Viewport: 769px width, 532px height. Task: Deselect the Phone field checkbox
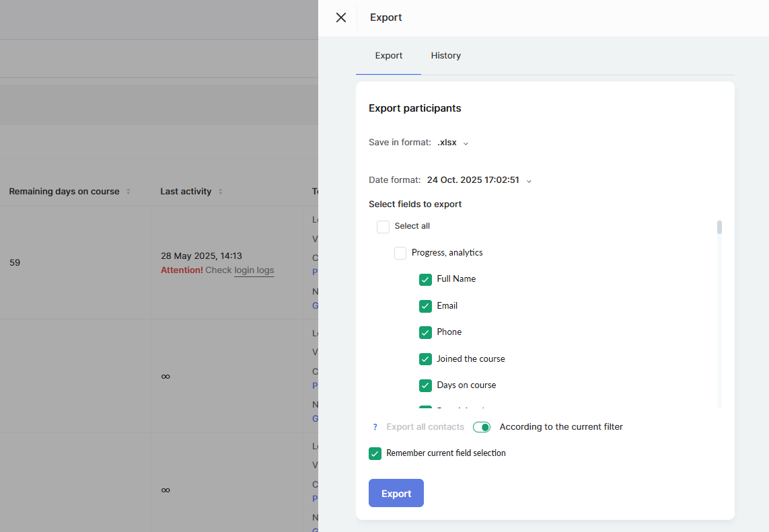(425, 332)
